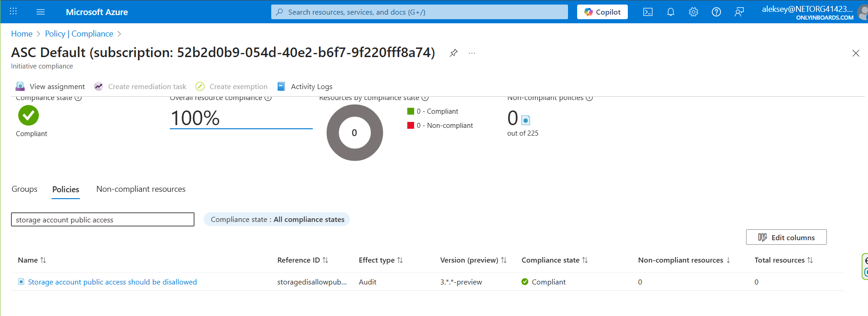Click the green Compliant legend swatch
868x316 pixels.
point(410,111)
